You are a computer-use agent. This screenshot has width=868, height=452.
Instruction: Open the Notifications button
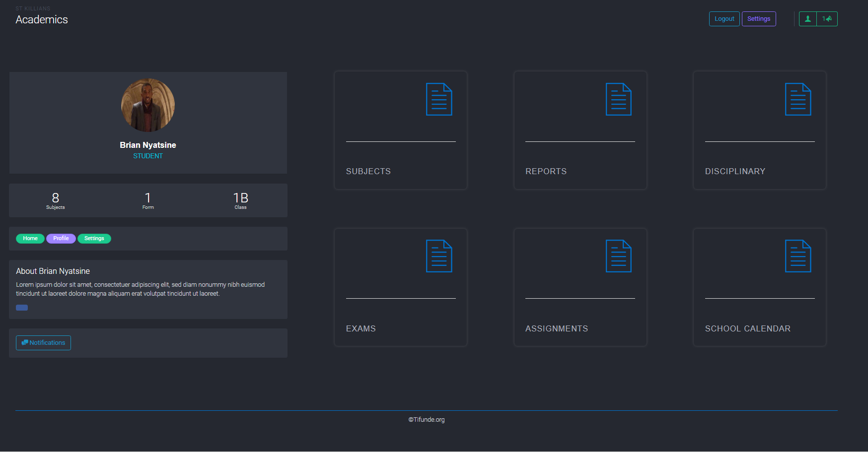pyautogui.click(x=43, y=343)
